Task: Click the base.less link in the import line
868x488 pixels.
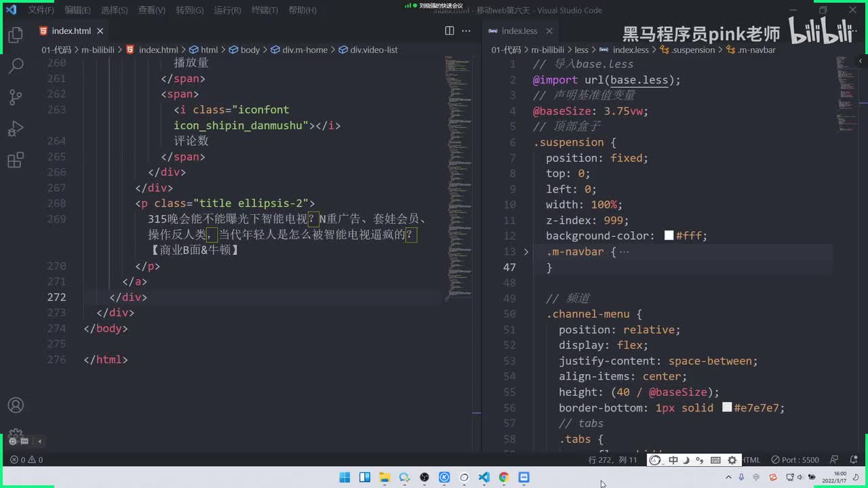Action: 639,80
